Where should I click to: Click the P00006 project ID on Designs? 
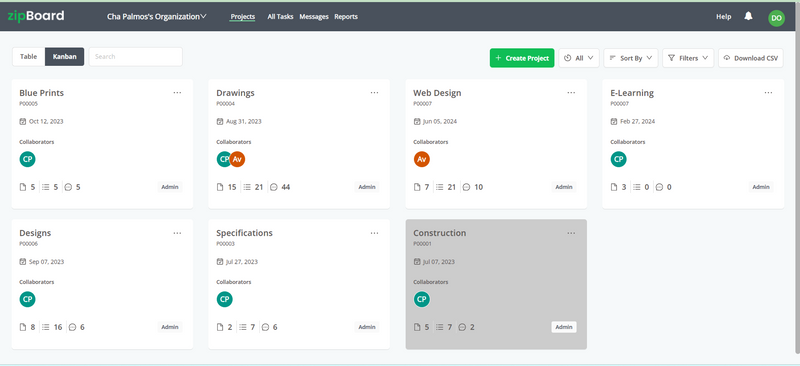29,244
